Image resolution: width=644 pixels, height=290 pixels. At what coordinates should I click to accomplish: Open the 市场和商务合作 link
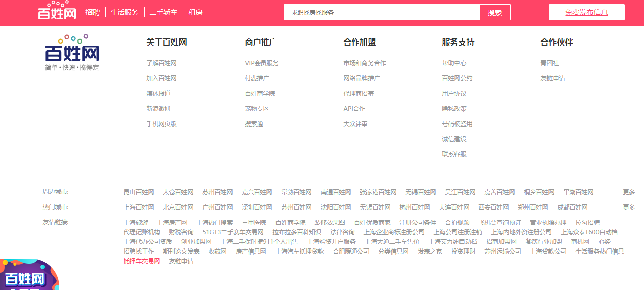364,63
